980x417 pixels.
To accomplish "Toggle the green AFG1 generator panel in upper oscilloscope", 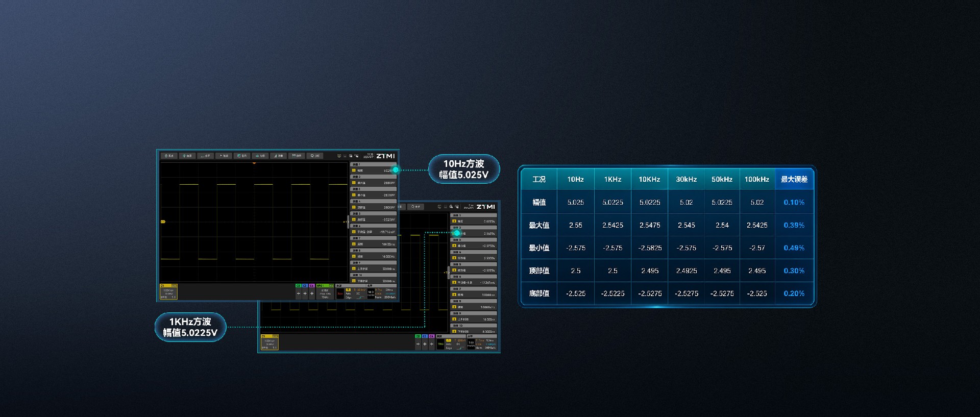I will coord(325,291).
